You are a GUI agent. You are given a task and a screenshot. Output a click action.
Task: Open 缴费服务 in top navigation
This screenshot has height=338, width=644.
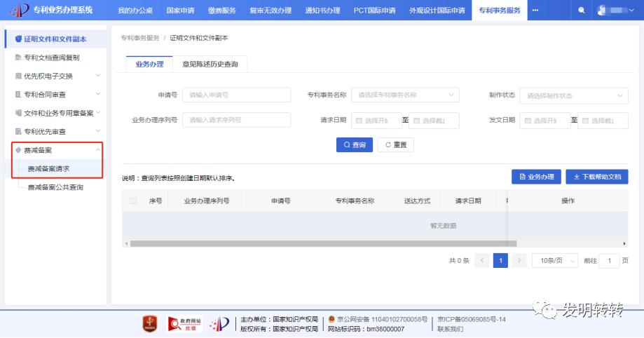click(x=221, y=11)
